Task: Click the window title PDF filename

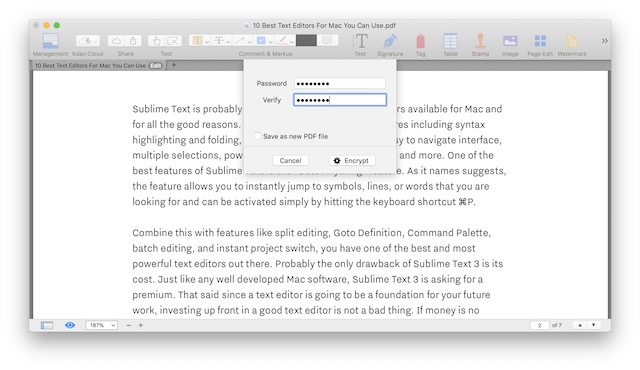Action: tap(324, 25)
